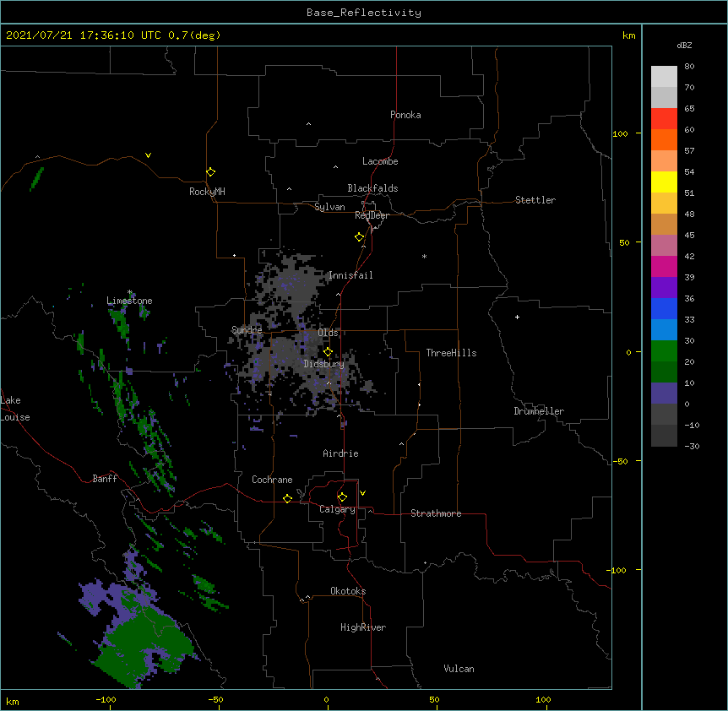Screen dimensions: 728x711
Task: Click the green echo streak west of the top V marker
Action: tap(36, 179)
